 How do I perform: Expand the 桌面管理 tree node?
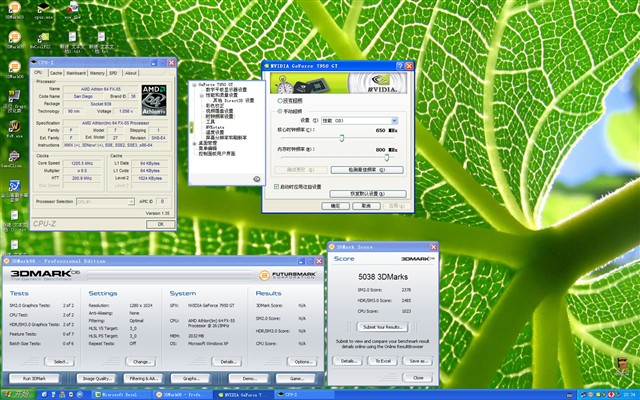pyautogui.click(x=194, y=143)
